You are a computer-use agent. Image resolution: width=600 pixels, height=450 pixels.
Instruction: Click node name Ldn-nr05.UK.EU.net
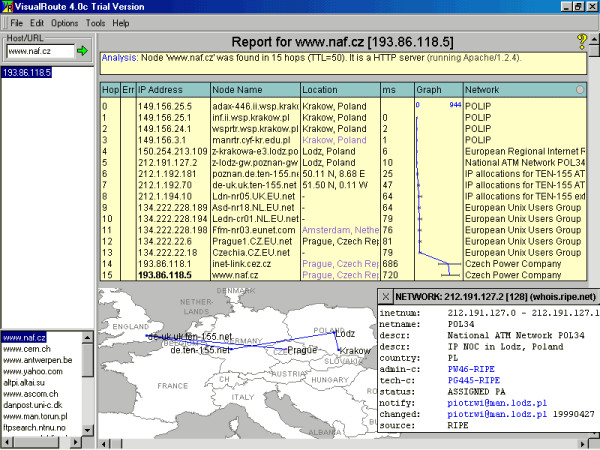click(254, 196)
